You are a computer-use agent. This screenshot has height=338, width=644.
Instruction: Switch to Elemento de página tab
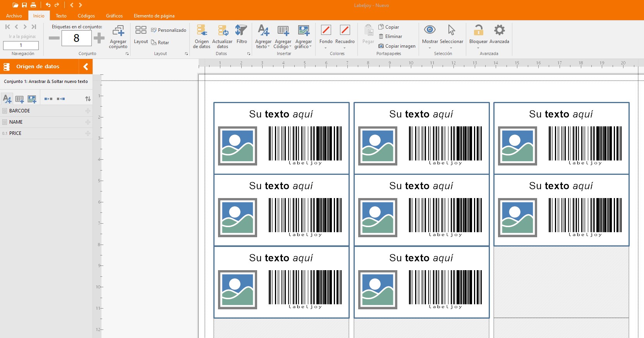click(154, 16)
